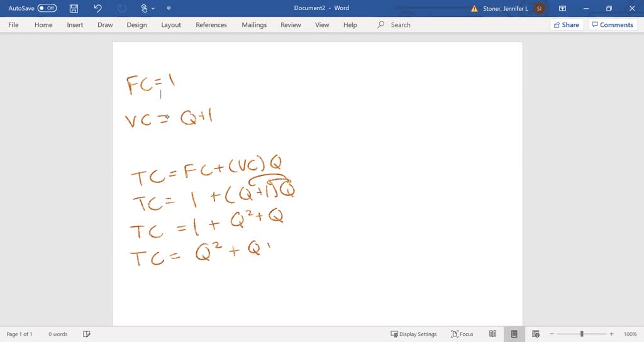Switch to Web Layout view
The width and height of the screenshot is (644, 342).
[x=536, y=334]
